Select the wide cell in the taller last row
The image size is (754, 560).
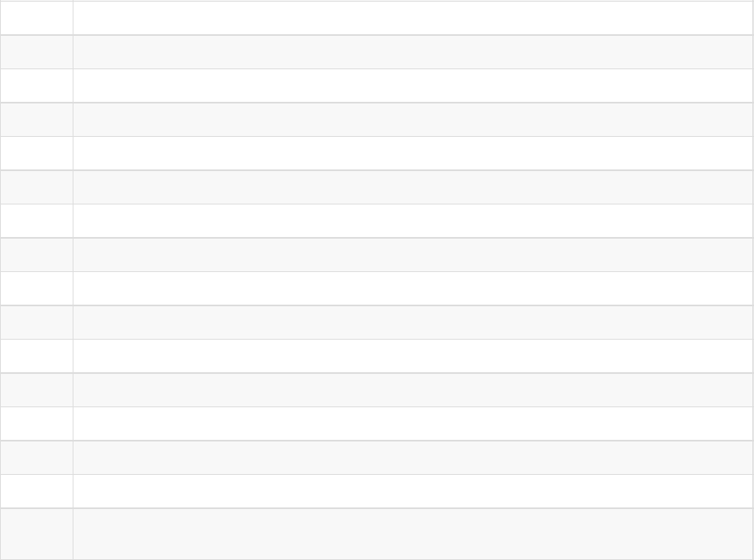412,533
